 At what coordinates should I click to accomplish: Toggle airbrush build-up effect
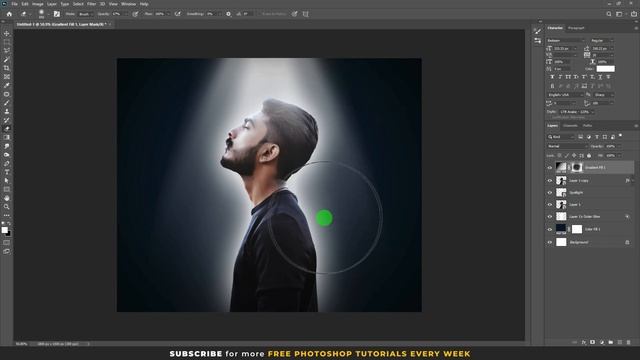pos(178,14)
